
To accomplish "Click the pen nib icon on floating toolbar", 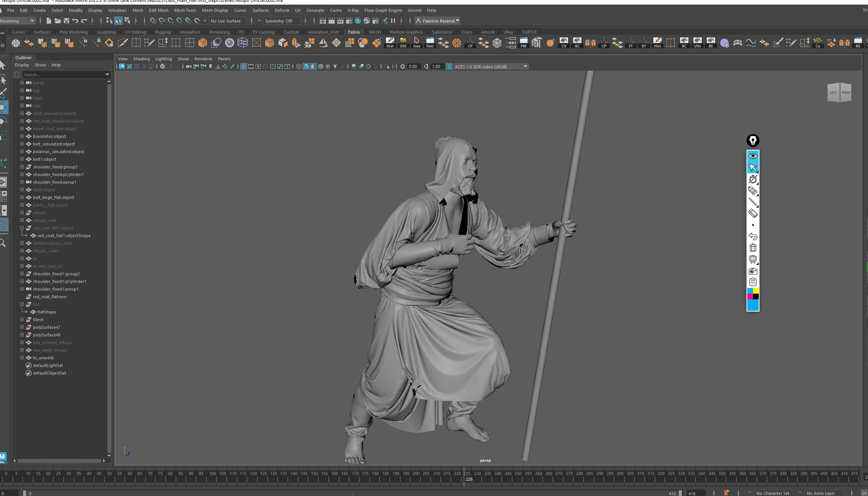I will 753,141.
